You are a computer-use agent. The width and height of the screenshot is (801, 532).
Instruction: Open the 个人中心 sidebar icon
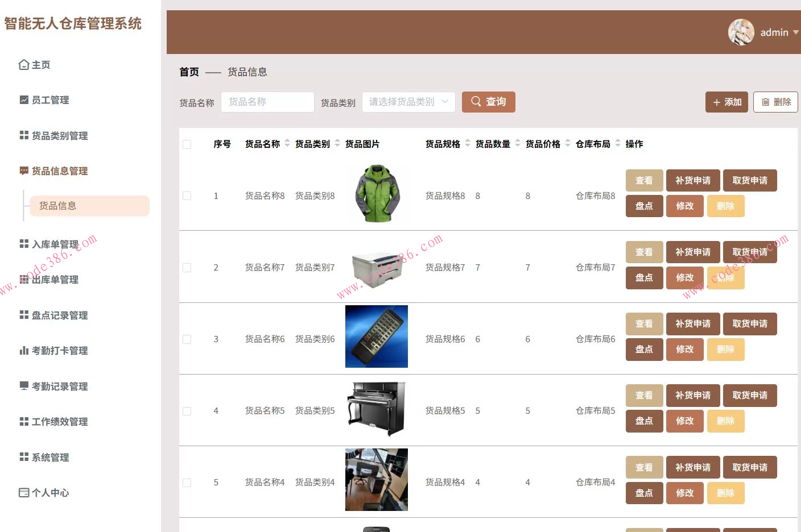(x=23, y=492)
